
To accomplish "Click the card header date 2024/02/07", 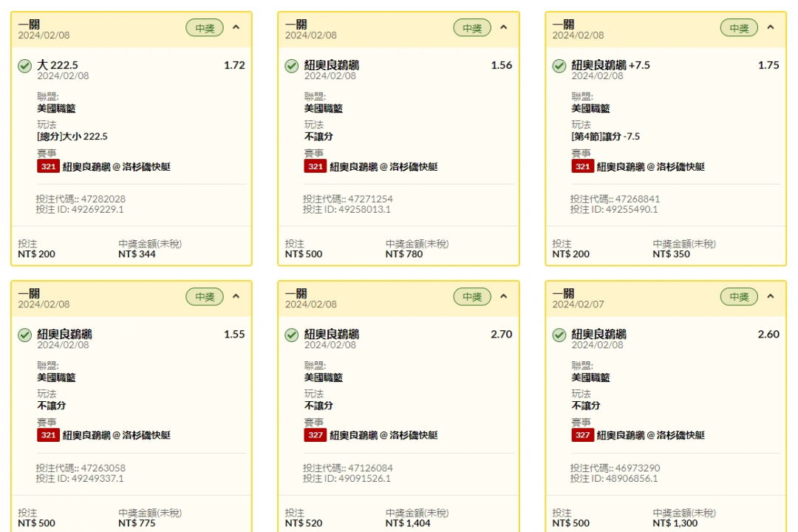I will click(x=578, y=304).
